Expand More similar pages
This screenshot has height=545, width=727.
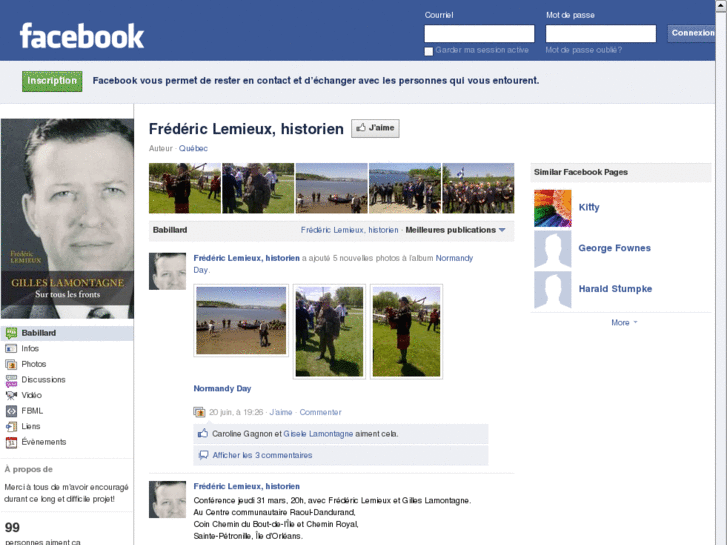[x=624, y=322]
